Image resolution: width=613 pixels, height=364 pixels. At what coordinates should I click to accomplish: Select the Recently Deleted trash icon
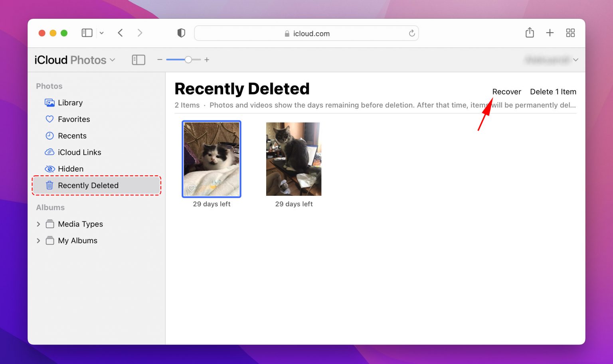(49, 185)
